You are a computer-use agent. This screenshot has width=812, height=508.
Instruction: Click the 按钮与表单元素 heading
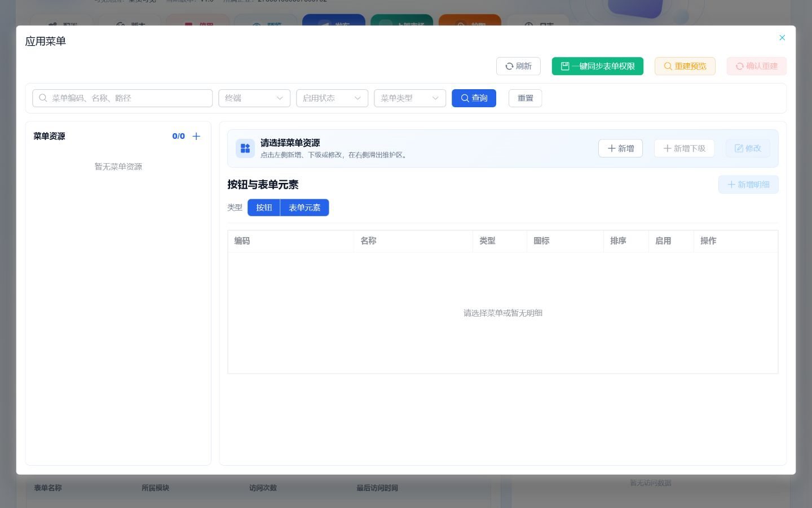coord(263,185)
